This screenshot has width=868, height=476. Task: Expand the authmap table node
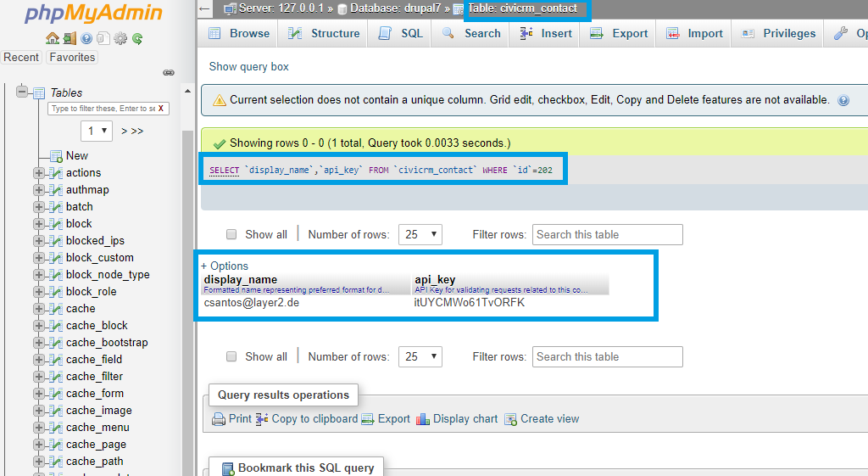(39, 190)
